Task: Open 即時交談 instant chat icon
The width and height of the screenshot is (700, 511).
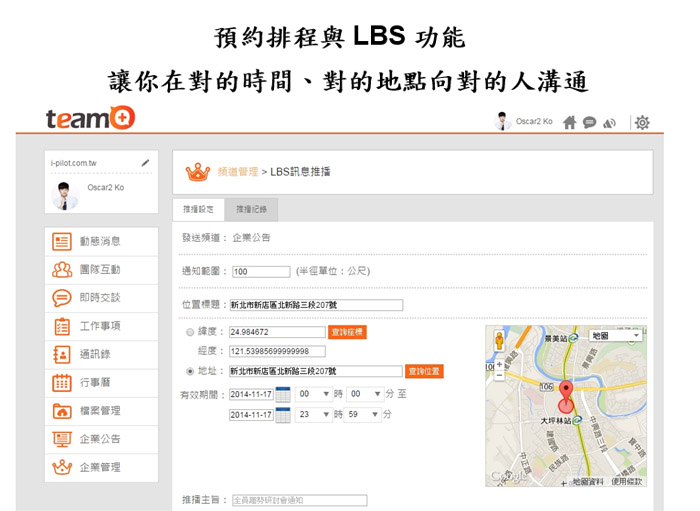Action: pyautogui.click(x=62, y=298)
